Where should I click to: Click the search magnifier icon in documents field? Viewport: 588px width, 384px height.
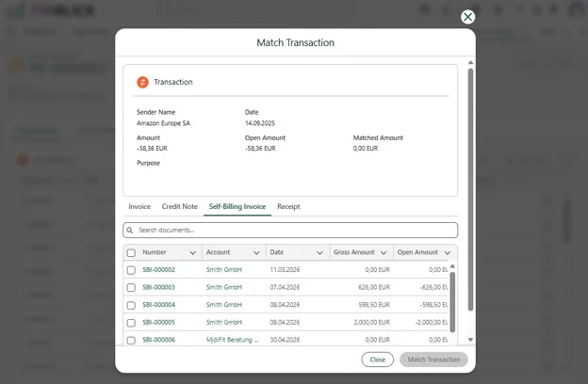point(130,230)
